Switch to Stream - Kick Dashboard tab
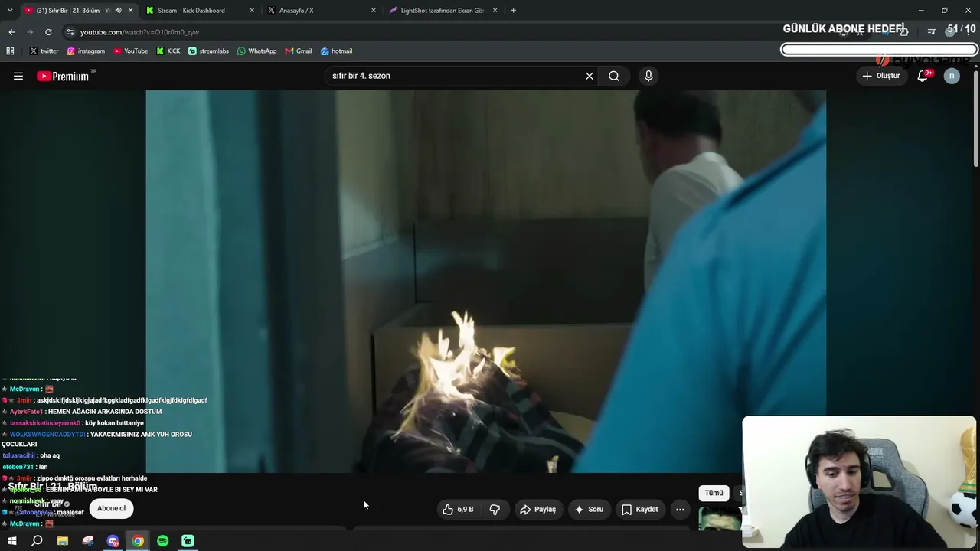 pos(191,11)
